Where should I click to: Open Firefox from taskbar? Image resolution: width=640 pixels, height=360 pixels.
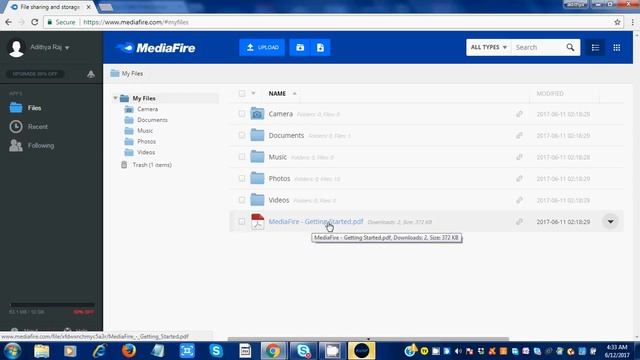(129, 351)
